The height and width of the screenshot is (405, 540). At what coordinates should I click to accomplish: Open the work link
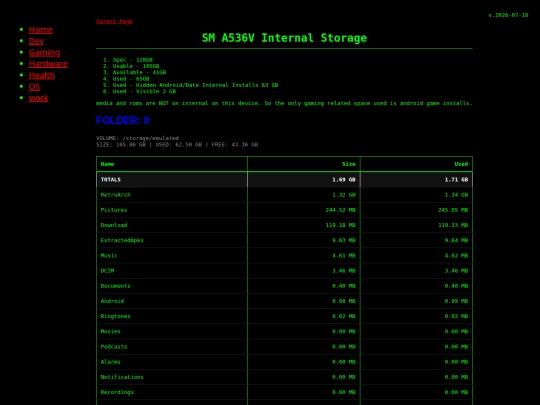[39, 98]
